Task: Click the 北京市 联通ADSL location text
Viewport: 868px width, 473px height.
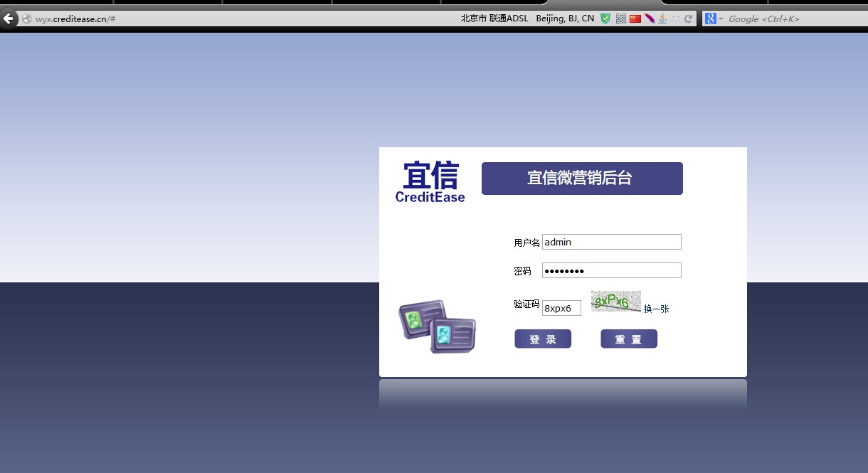Action: tap(494, 18)
